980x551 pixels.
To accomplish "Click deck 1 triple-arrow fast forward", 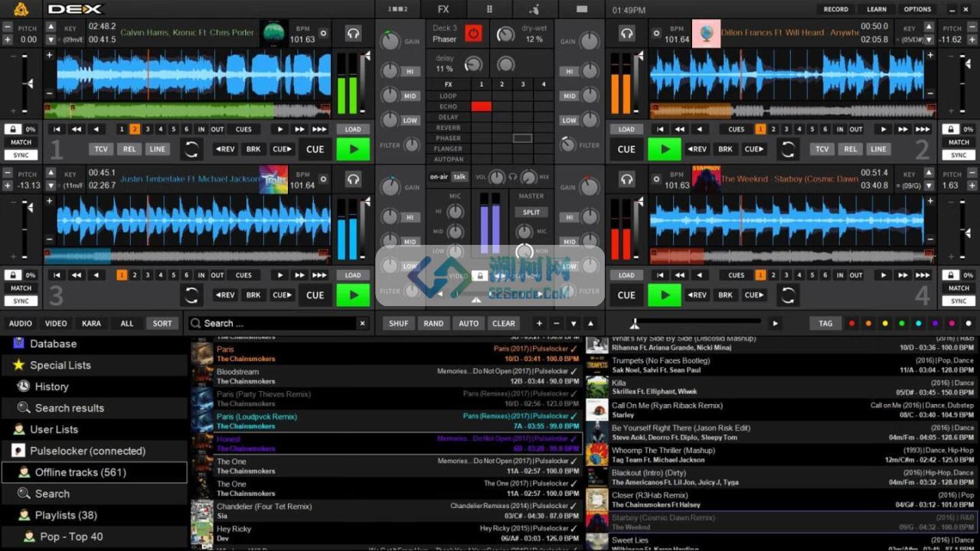I will (x=320, y=129).
